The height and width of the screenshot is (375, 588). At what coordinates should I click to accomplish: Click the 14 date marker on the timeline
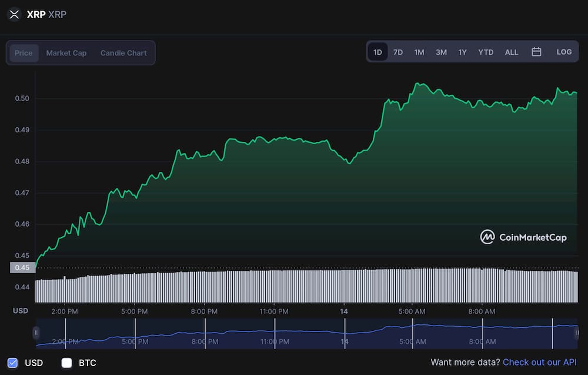[344, 311]
